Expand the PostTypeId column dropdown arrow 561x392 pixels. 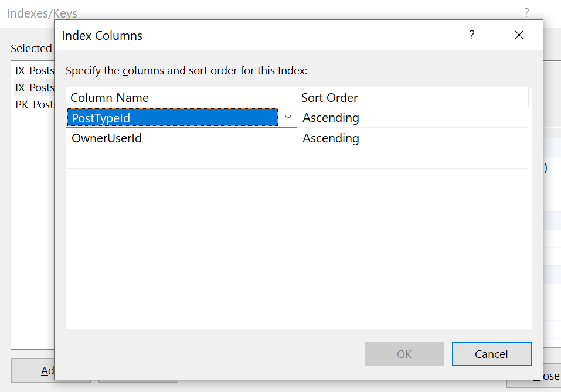coord(288,117)
